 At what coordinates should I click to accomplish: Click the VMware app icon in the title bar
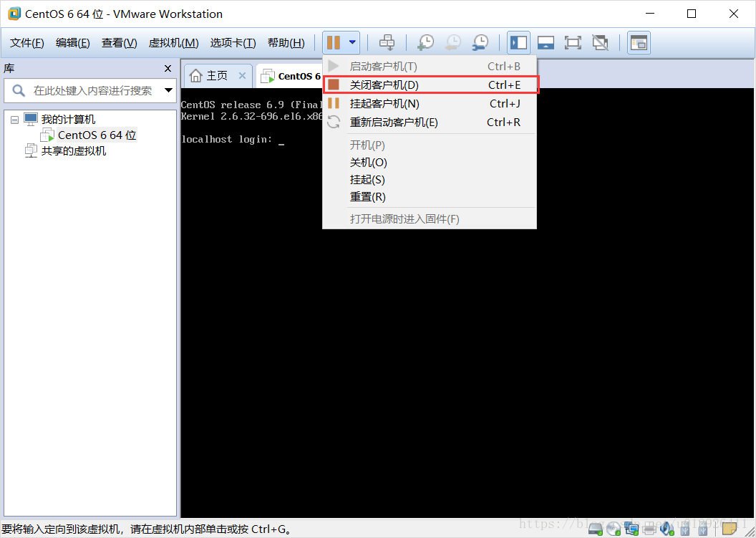14,14
